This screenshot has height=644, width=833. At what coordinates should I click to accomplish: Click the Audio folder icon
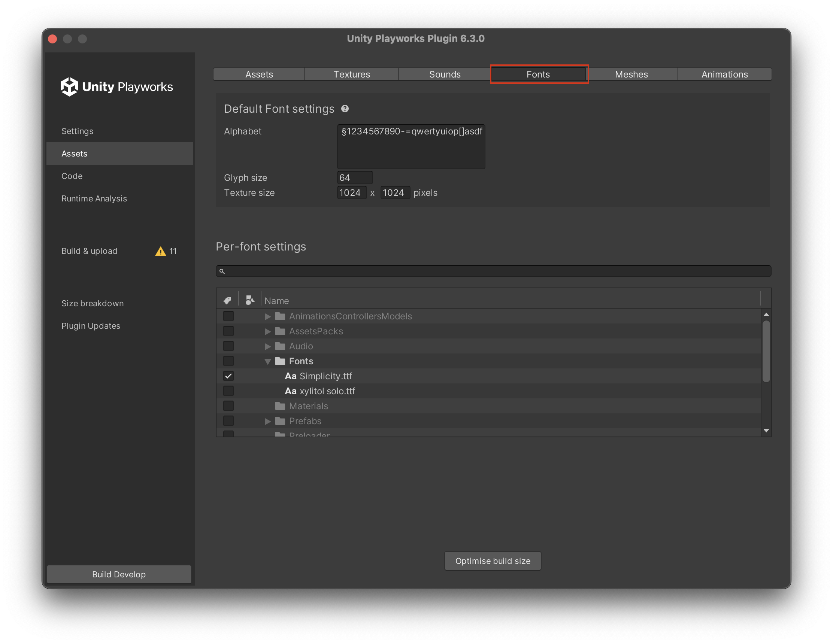[x=280, y=346]
